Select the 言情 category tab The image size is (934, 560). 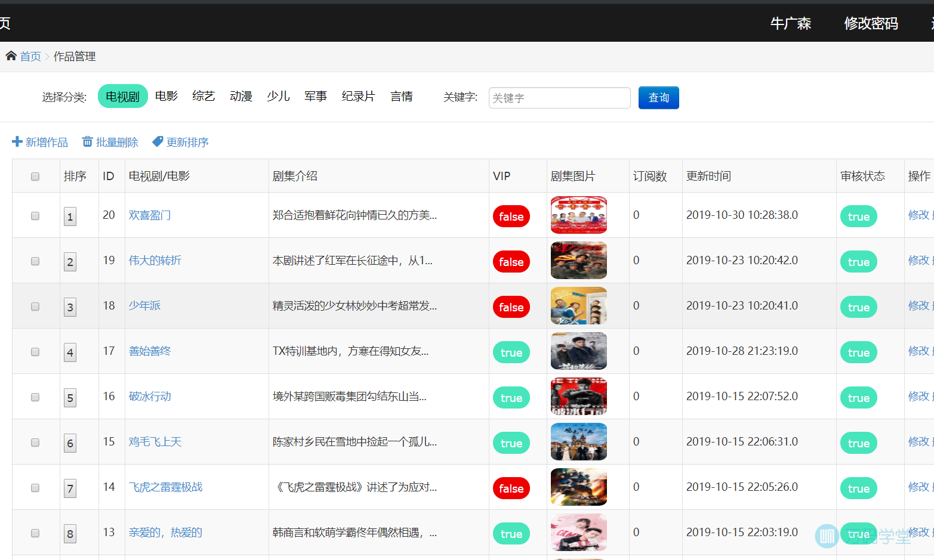click(402, 96)
